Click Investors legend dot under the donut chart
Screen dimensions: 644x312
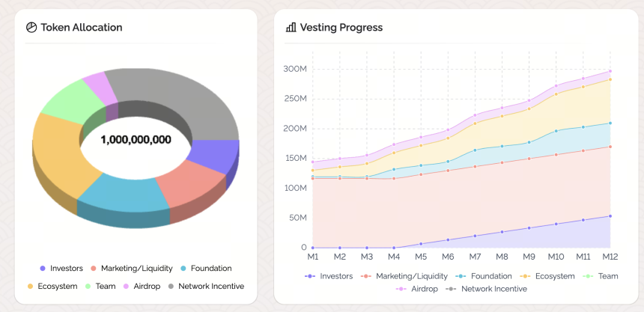pos(43,269)
